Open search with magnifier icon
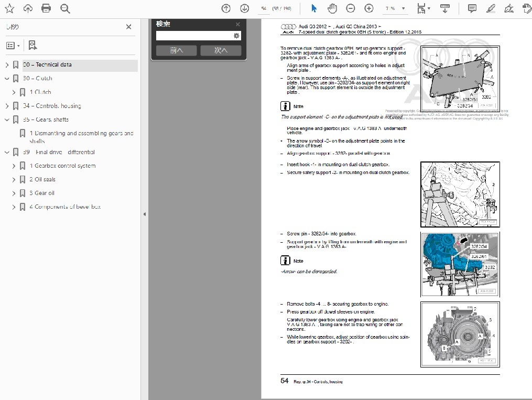The height and width of the screenshot is (400, 532). click(65, 8)
